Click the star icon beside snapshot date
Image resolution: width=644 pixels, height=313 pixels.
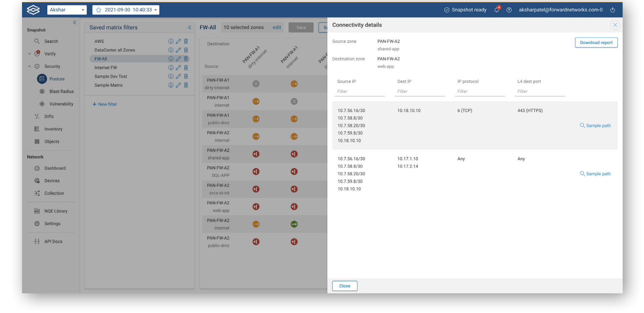pos(99,10)
